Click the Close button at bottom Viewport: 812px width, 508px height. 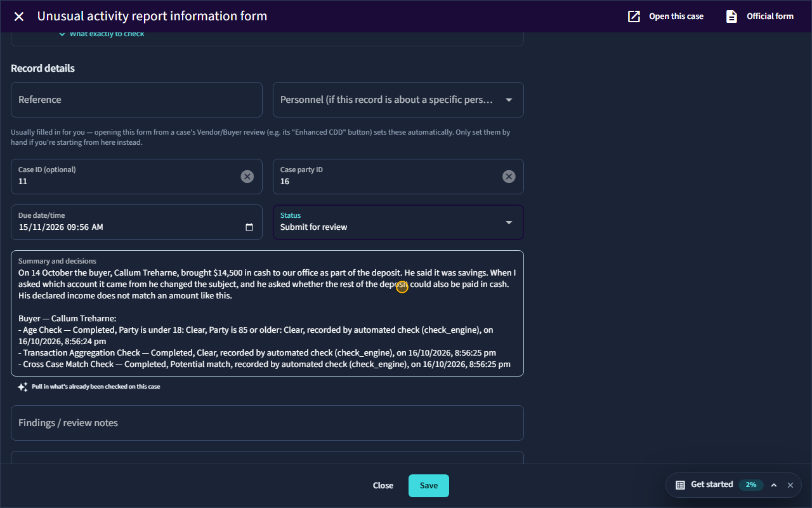[x=383, y=486]
